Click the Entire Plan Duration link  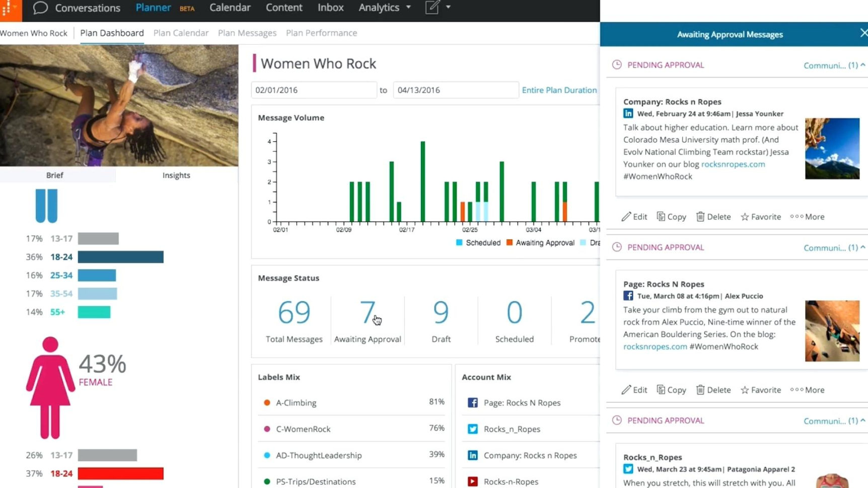(x=559, y=90)
